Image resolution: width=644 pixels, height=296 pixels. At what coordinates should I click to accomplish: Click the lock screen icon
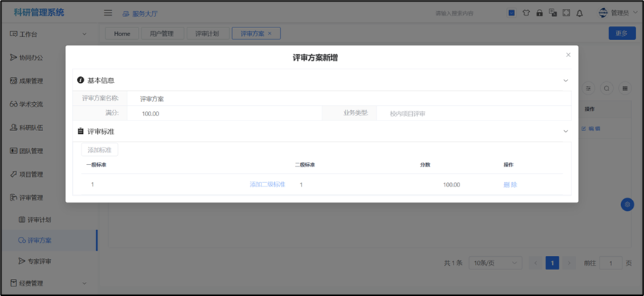point(540,13)
